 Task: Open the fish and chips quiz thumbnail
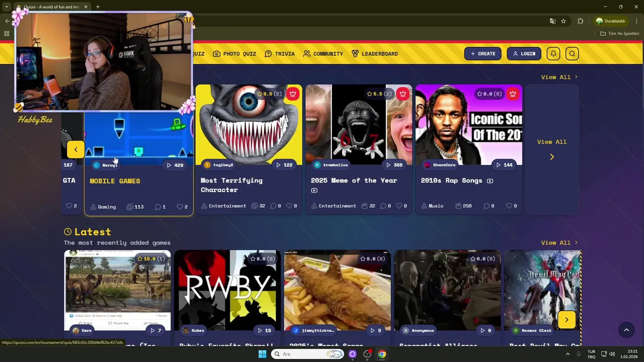(337, 290)
